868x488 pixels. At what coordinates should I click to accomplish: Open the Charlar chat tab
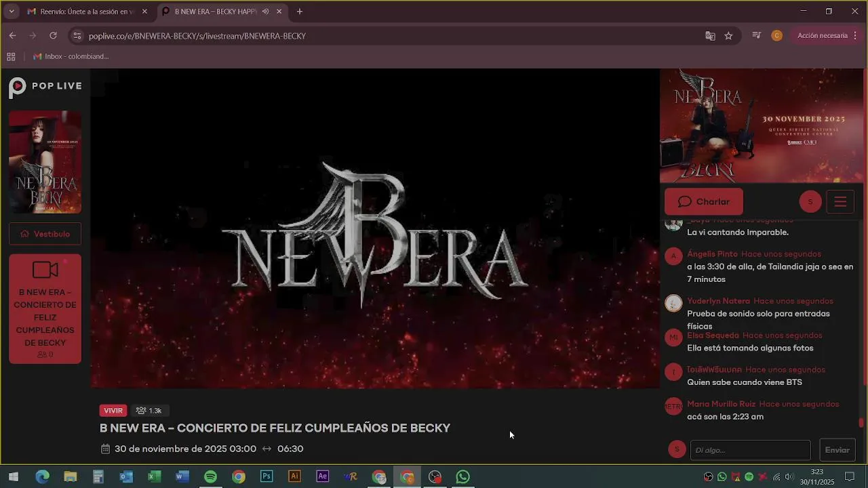click(x=703, y=202)
